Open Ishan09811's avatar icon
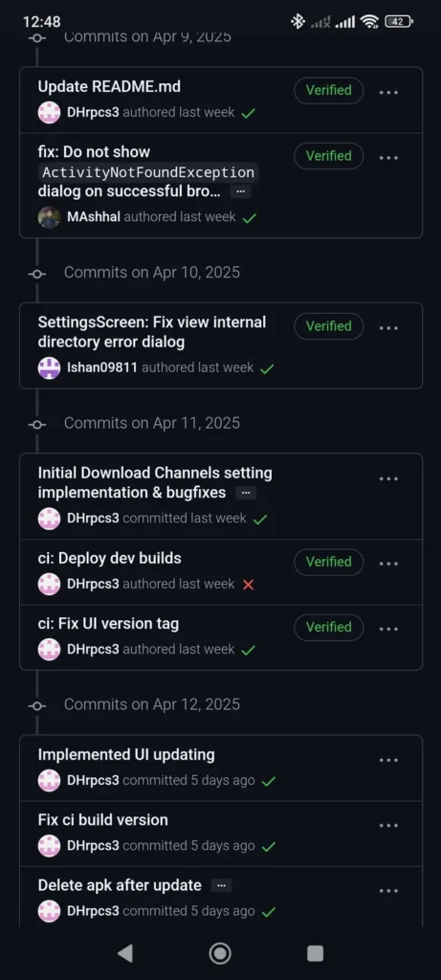 [50, 368]
